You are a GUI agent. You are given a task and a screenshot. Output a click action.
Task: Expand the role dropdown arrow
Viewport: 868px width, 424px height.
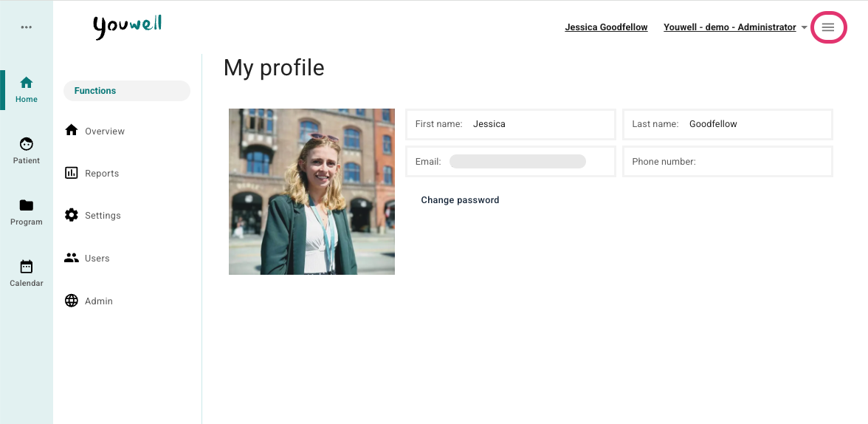coord(804,28)
